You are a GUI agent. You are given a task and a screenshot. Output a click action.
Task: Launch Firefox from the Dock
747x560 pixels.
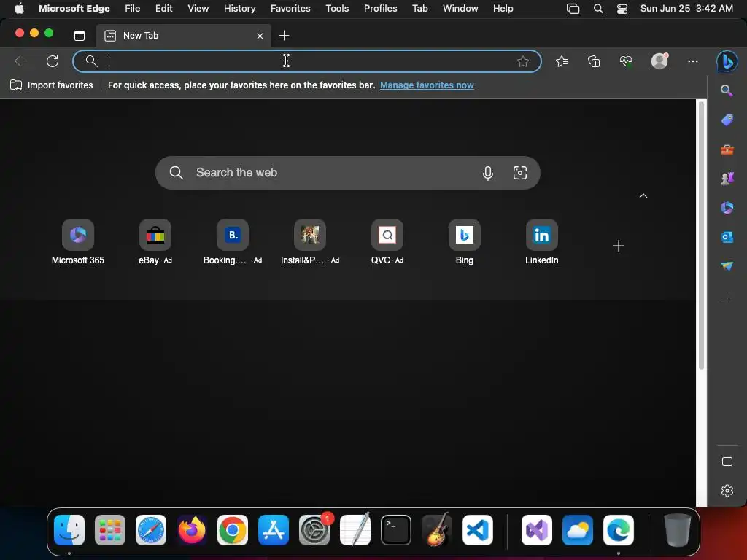pos(192,530)
